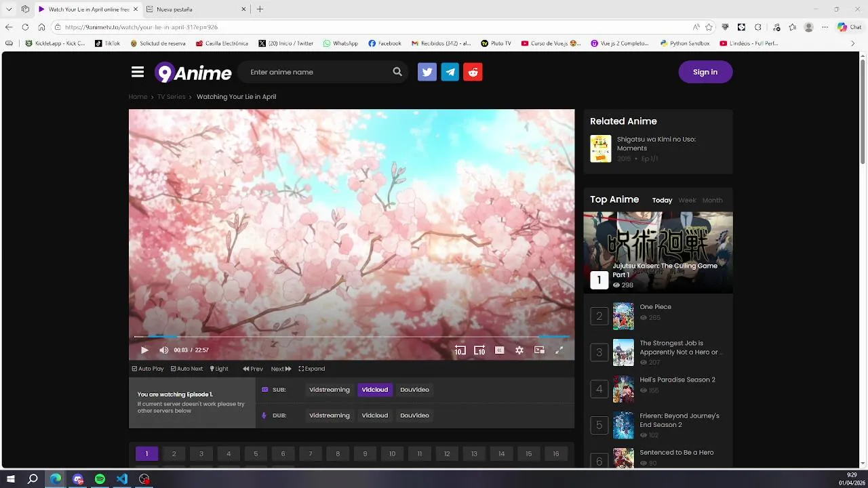Viewport: 868px width, 488px height.
Task: Toggle the Light switch
Action: (219, 369)
